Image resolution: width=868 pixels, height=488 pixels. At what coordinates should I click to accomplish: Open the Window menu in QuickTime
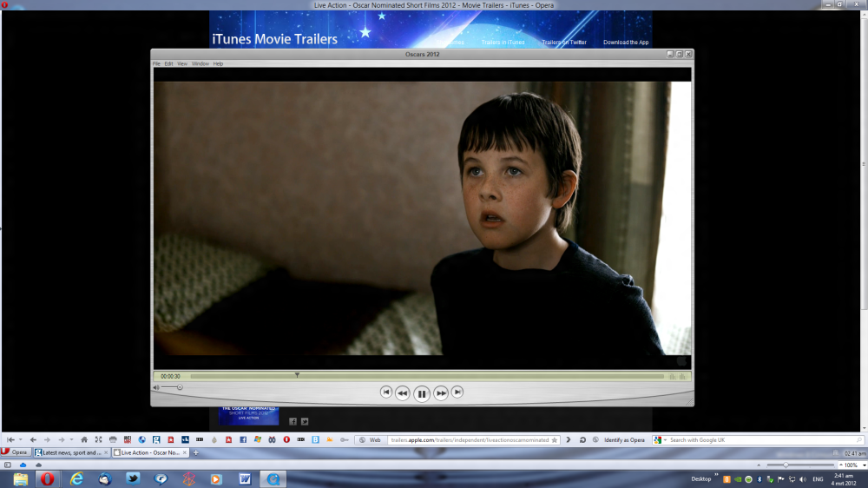[x=200, y=63]
